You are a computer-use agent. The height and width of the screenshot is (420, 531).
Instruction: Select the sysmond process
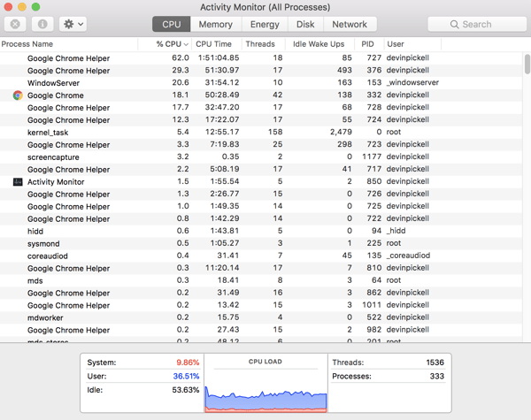point(261,243)
